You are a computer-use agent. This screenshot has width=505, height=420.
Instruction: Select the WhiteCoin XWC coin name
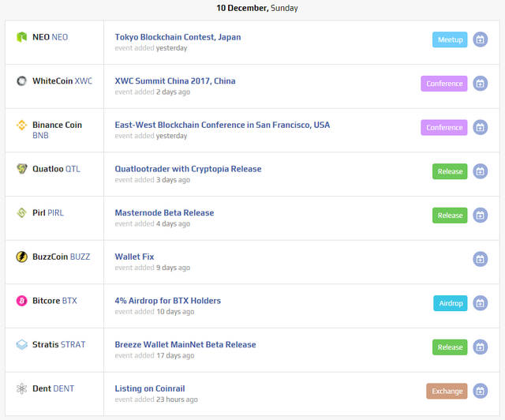(x=62, y=81)
